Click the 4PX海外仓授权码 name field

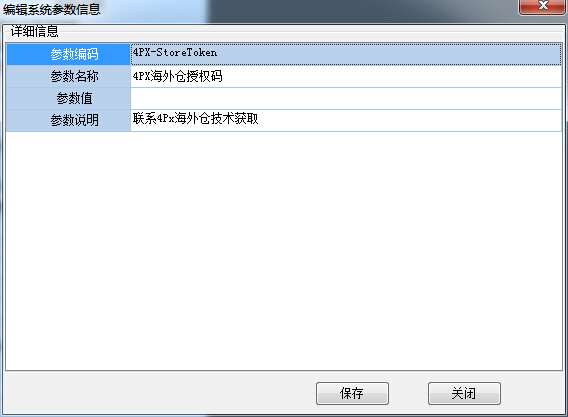coord(346,76)
